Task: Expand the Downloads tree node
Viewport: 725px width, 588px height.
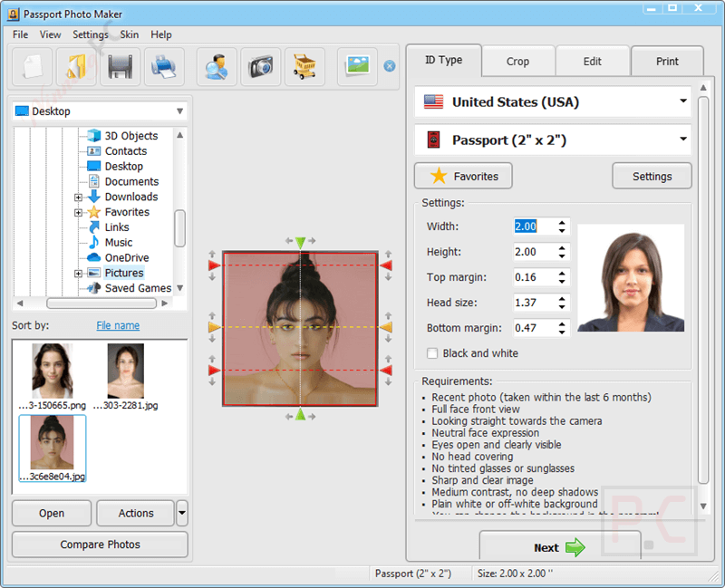Action: 78,198
